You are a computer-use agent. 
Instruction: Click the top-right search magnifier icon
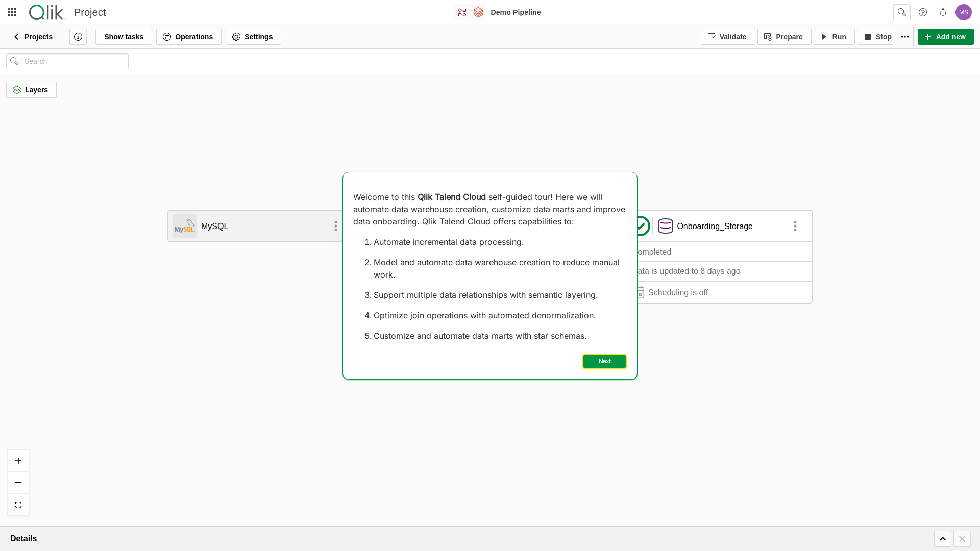click(x=901, y=12)
